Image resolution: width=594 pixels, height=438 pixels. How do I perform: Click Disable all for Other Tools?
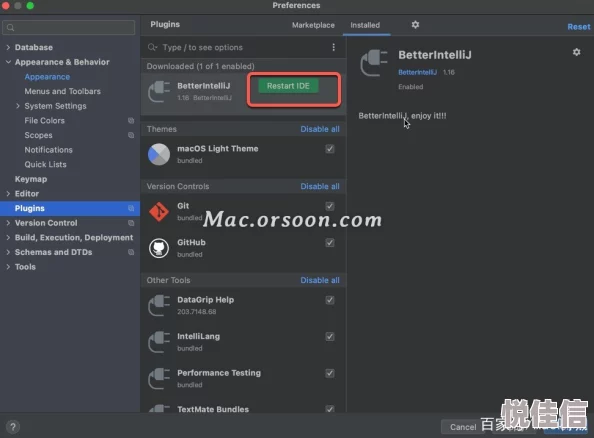tap(320, 280)
